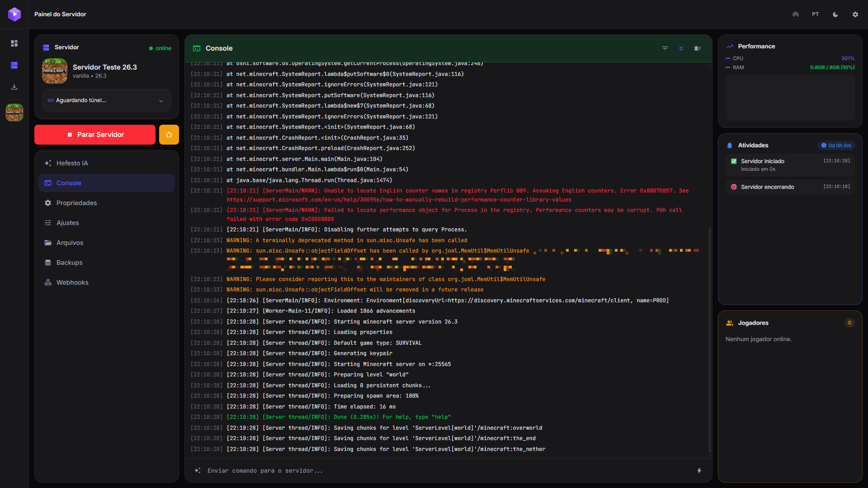Click Parar Servidor button

point(95,135)
